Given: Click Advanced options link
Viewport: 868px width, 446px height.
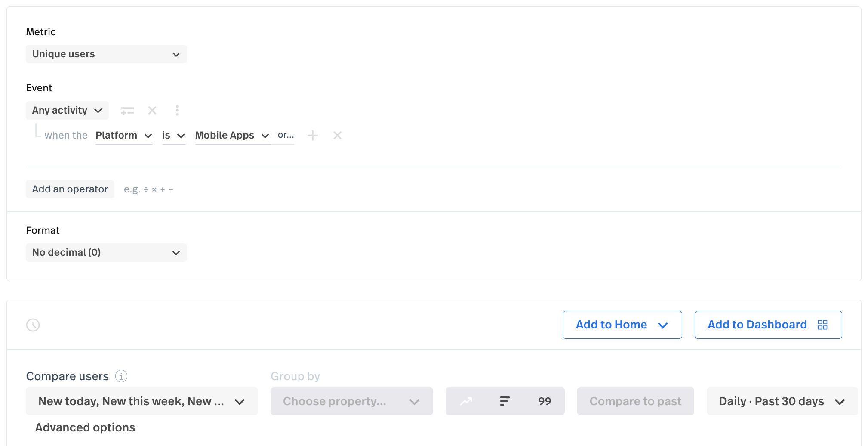Looking at the screenshot, I should pyautogui.click(x=85, y=427).
